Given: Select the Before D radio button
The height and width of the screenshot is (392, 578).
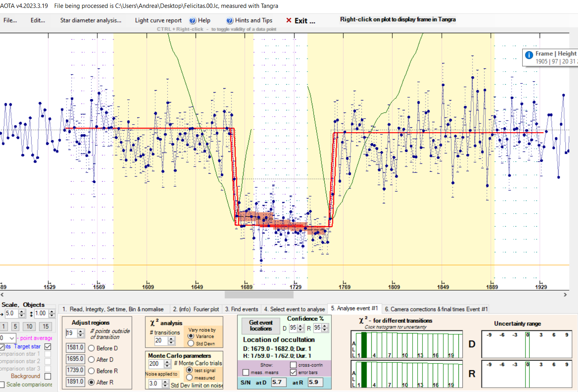Looking at the screenshot, I should pos(91,348).
